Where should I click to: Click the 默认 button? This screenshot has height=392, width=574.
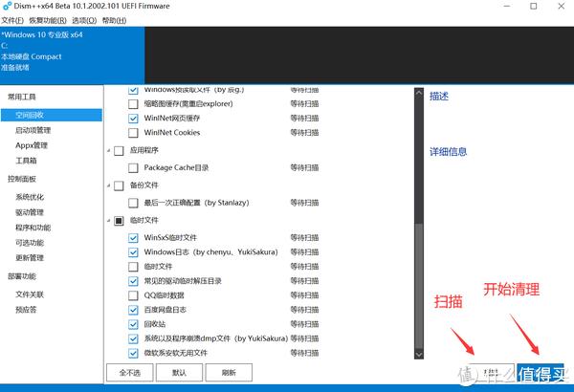(180, 373)
